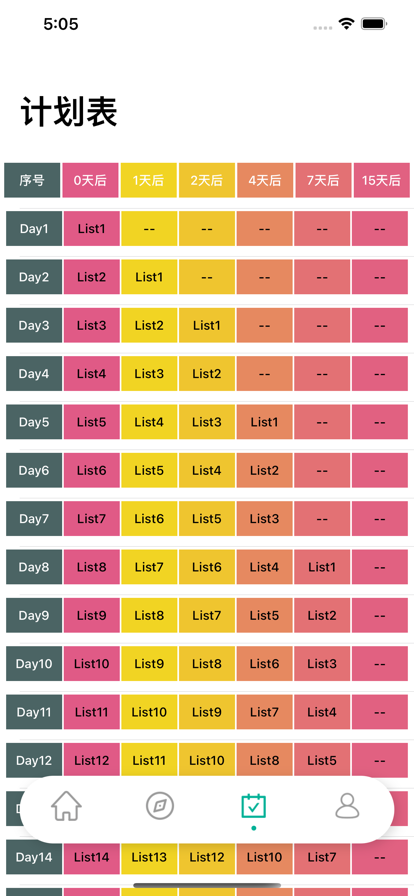Tap the Wi-Fi status icon
Image resolution: width=414 pixels, height=896 pixels.
pyautogui.click(x=346, y=24)
